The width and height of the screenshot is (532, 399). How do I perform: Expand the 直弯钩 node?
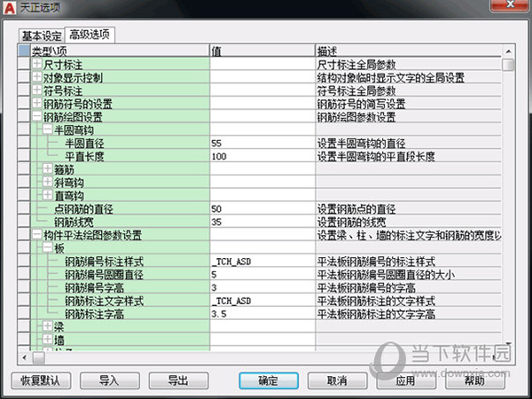(x=48, y=195)
